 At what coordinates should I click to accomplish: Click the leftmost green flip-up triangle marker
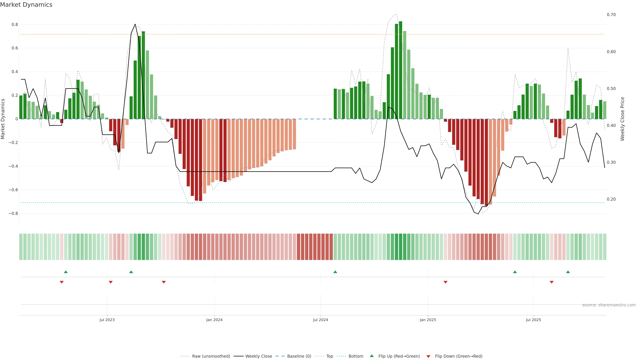66,272
